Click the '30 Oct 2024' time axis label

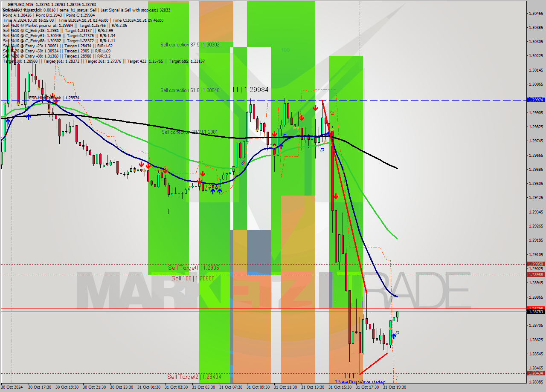[x=12, y=387]
